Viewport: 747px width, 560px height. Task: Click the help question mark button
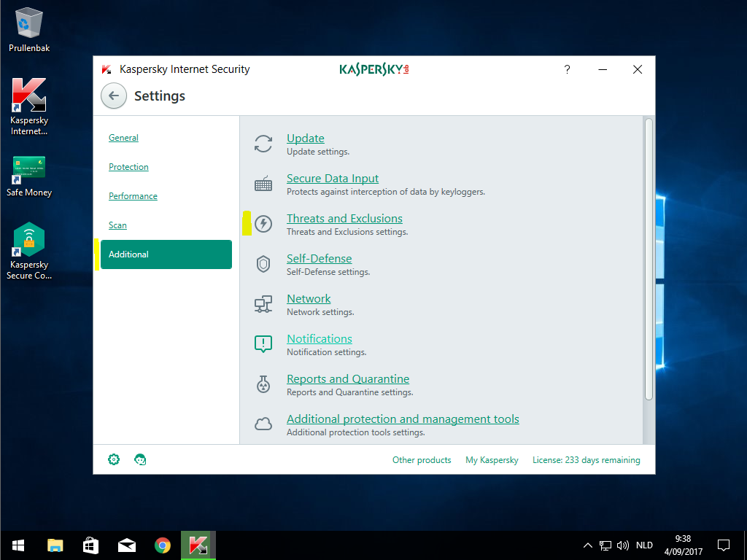567,69
